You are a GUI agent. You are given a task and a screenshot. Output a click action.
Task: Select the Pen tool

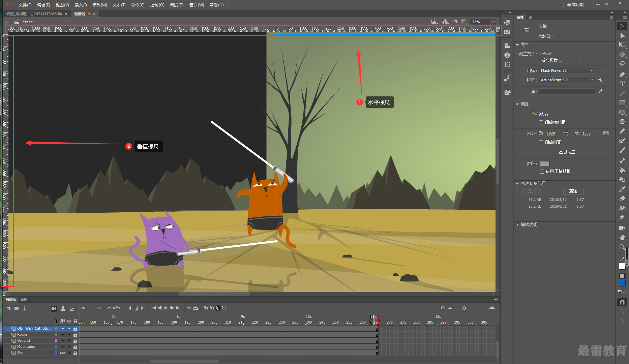622,74
